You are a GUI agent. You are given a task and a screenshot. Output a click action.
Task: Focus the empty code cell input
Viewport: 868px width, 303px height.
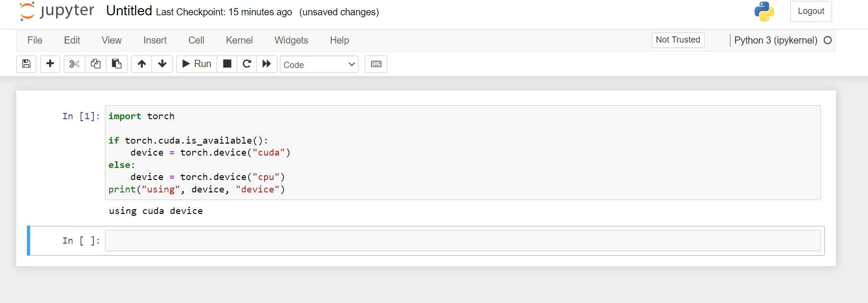click(x=463, y=240)
